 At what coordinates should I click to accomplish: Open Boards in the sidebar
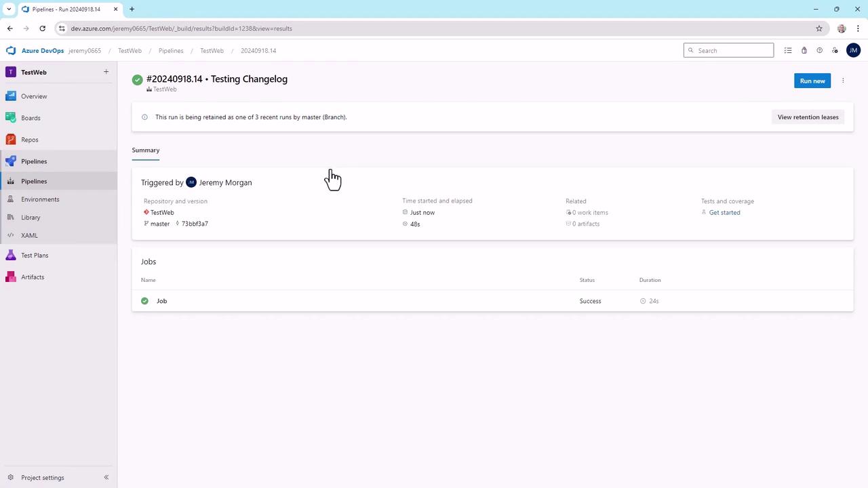coord(31,118)
